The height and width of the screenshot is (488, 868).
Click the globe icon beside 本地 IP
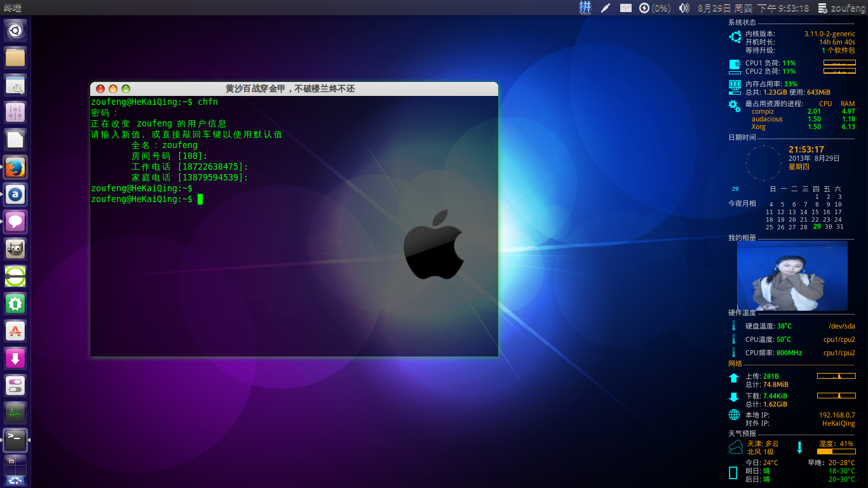tap(734, 415)
